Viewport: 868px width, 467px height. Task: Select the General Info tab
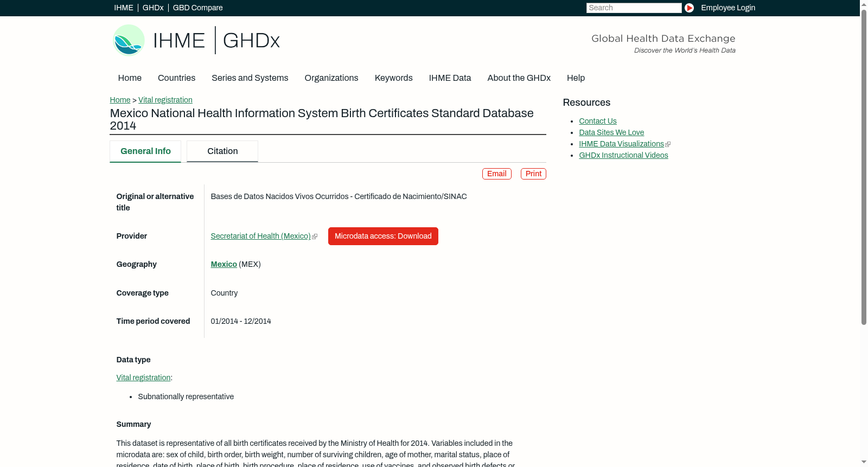pyautogui.click(x=145, y=151)
